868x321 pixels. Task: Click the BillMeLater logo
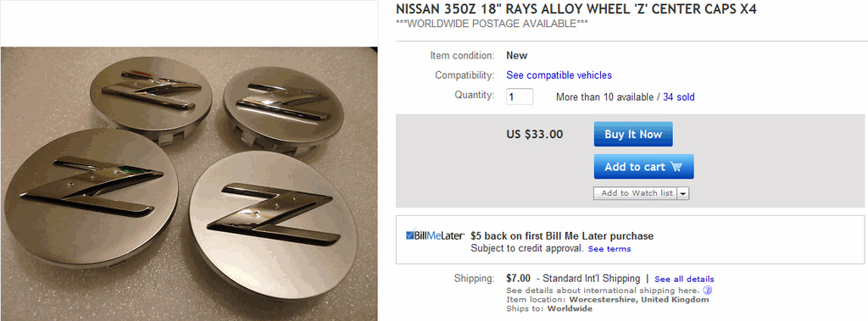tap(435, 235)
